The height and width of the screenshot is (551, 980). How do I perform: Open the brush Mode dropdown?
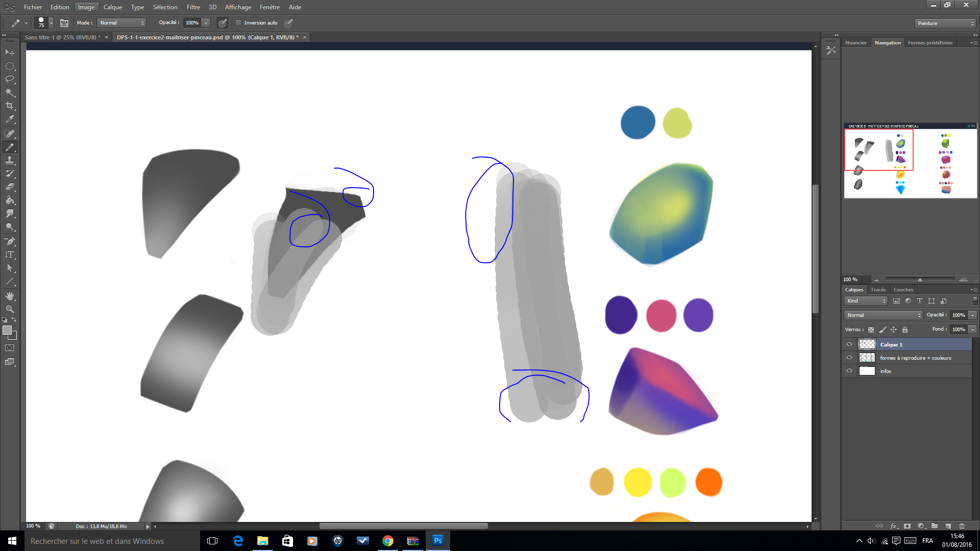pos(121,23)
